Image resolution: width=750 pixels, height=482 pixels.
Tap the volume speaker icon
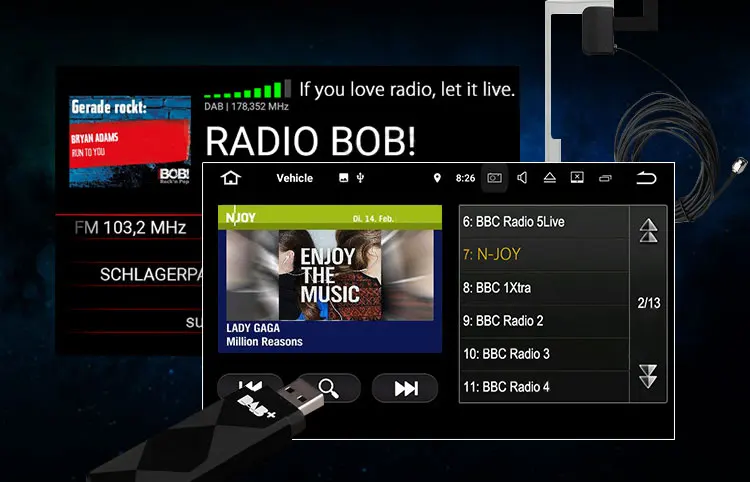click(x=522, y=178)
